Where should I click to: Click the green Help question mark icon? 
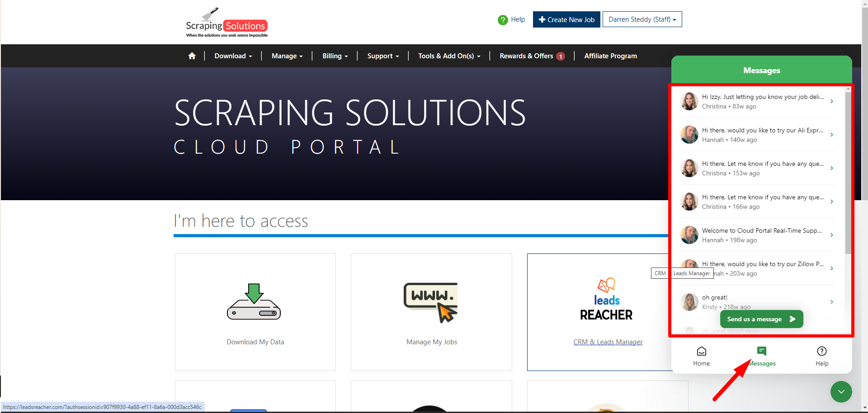tap(503, 20)
